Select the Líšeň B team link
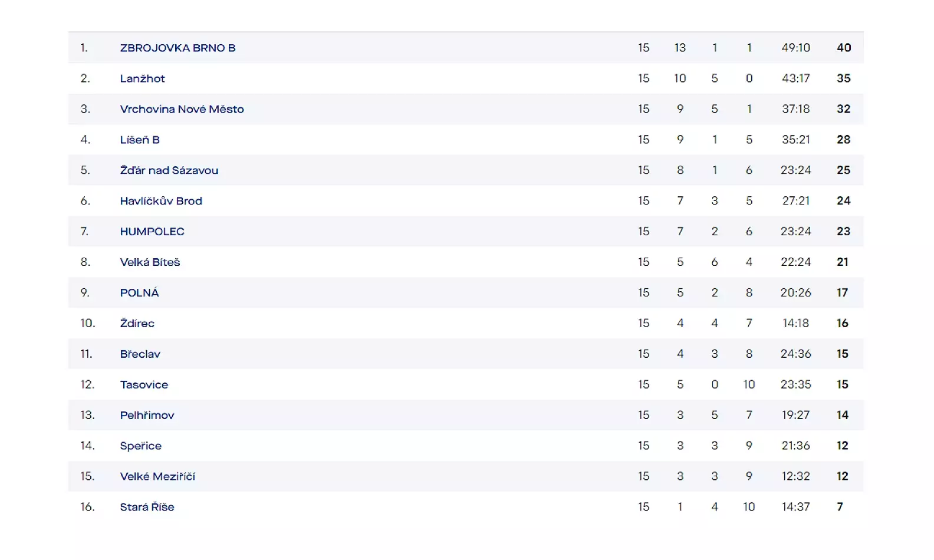 coord(140,140)
